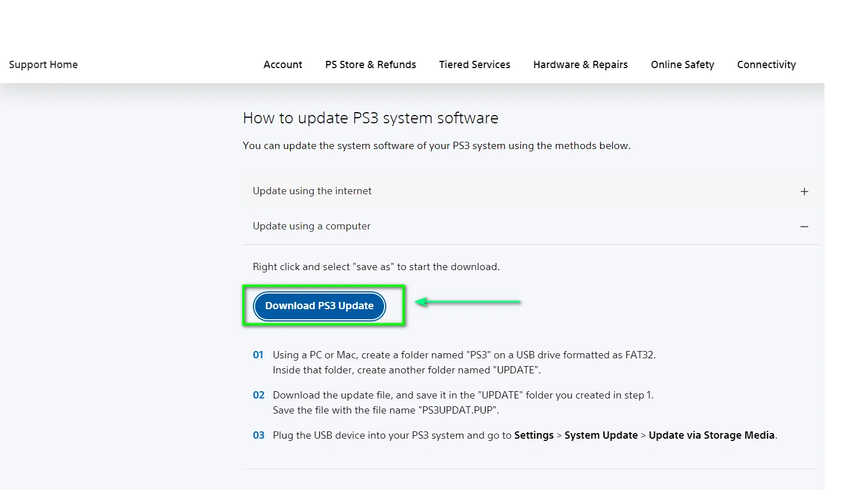Open the Connectivity section
Screen dimensions: 868x490
tap(766, 64)
